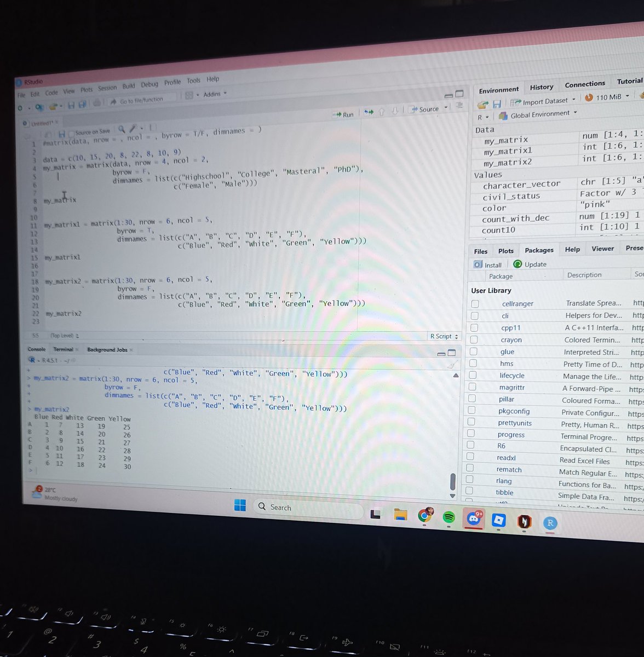Switch to the Connections tab
This screenshot has width=644, height=657.
pyautogui.click(x=585, y=84)
